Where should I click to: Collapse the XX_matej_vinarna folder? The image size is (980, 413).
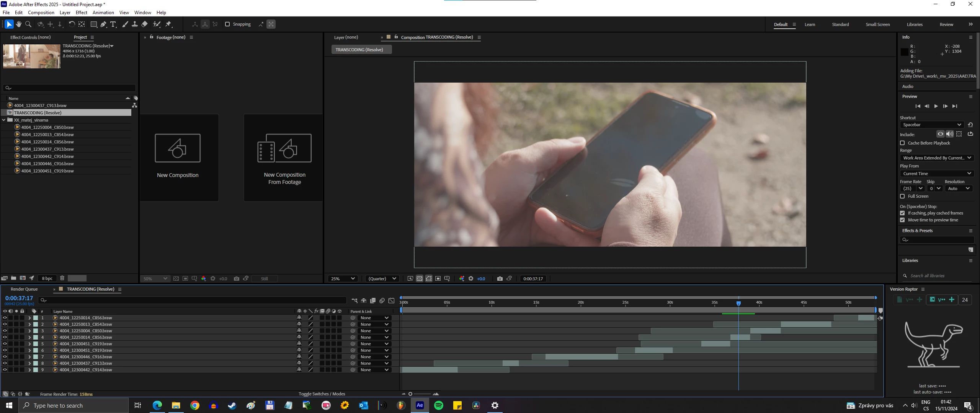pos(4,120)
